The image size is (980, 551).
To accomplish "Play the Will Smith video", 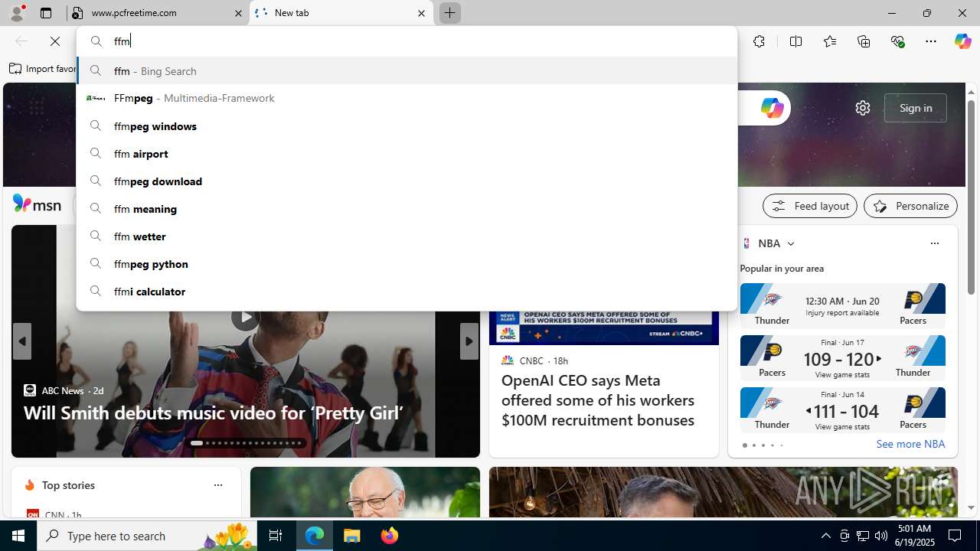I will 245,317.
